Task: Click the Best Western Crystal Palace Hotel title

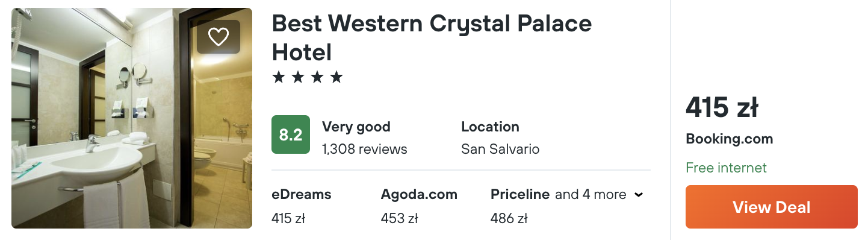Action: point(432,38)
